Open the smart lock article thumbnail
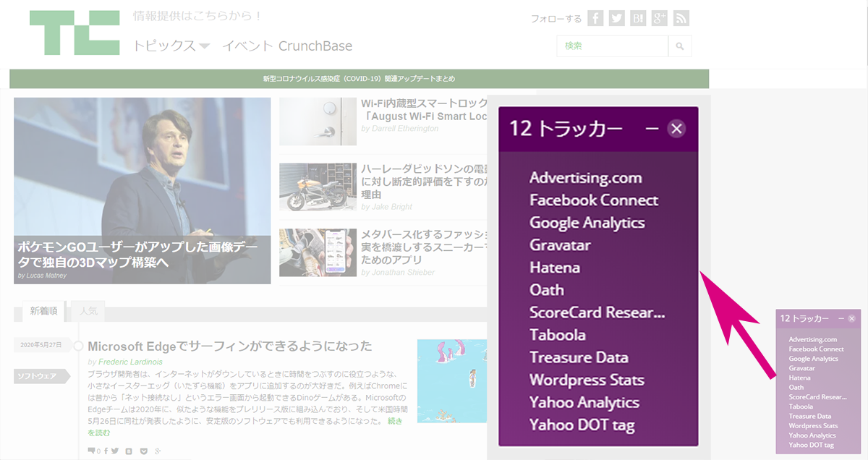Image resolution: width=868 pixels, height=460 pixels. (x=318, y=122)
